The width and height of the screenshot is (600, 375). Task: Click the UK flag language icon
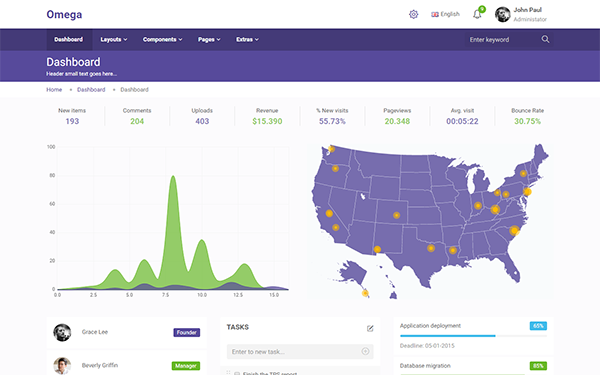[435, 15]
